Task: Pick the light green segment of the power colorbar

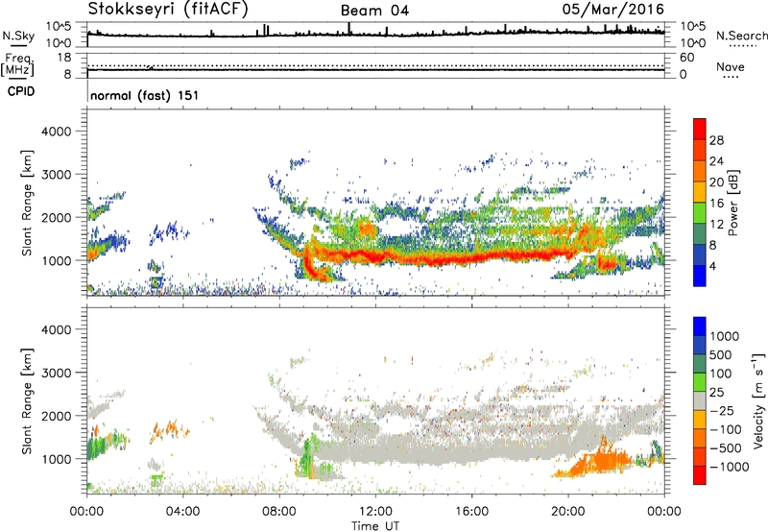Action: pos(700,212)
